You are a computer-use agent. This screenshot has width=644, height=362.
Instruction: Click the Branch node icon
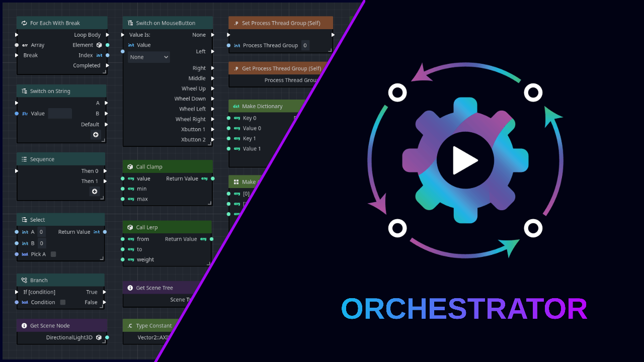24,280
